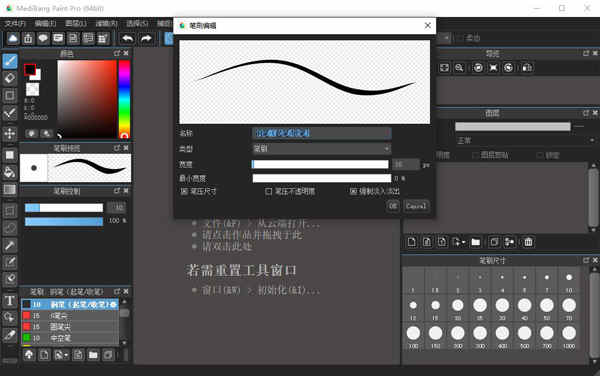
Task: Open the 类型 brush type dropdown
Action: point(321,148)
